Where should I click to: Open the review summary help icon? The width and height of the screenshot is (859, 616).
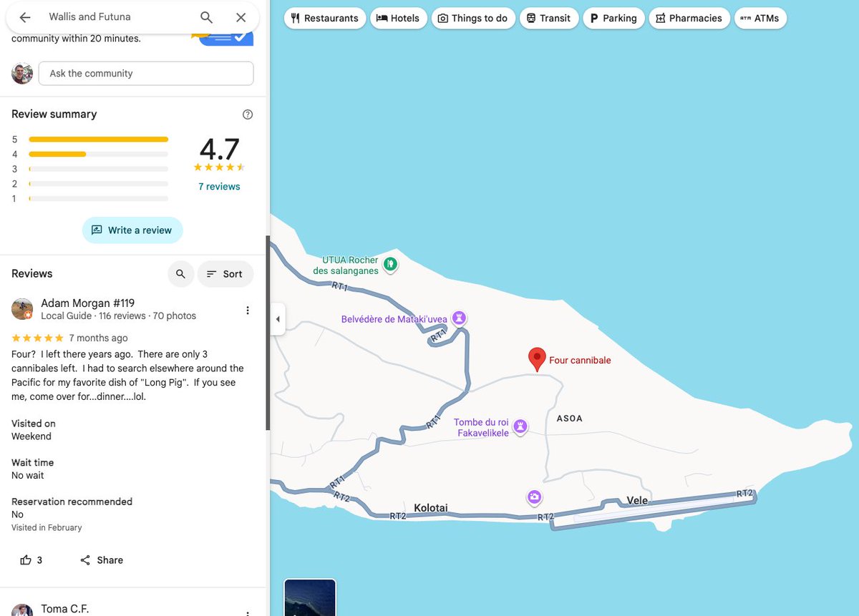click(x=248, y=114)
